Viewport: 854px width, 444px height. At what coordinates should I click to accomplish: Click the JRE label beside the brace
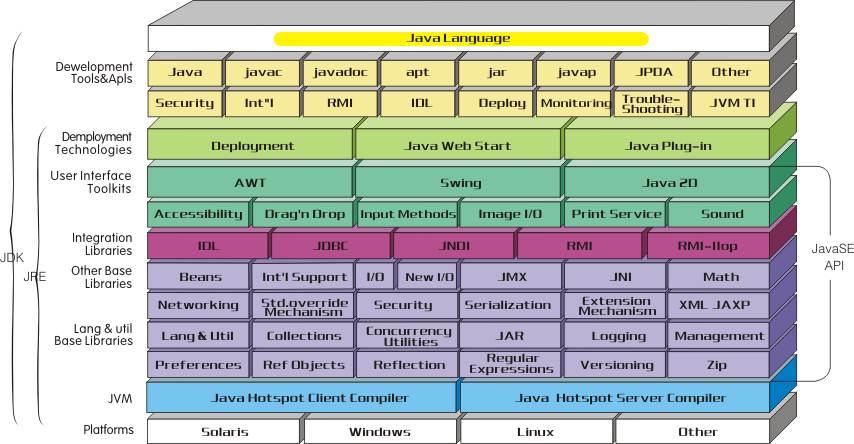click(x=34, y=277)
